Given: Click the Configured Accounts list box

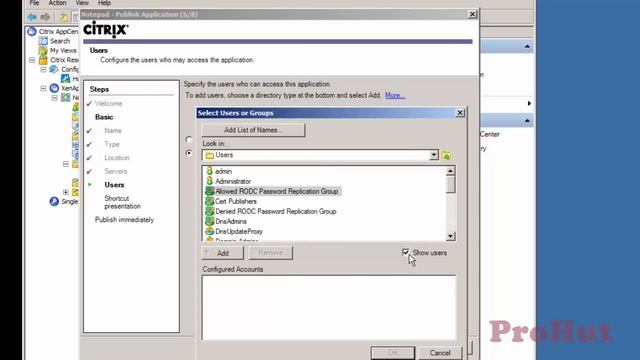Looking at the screenshot, I should click(329, 308).
